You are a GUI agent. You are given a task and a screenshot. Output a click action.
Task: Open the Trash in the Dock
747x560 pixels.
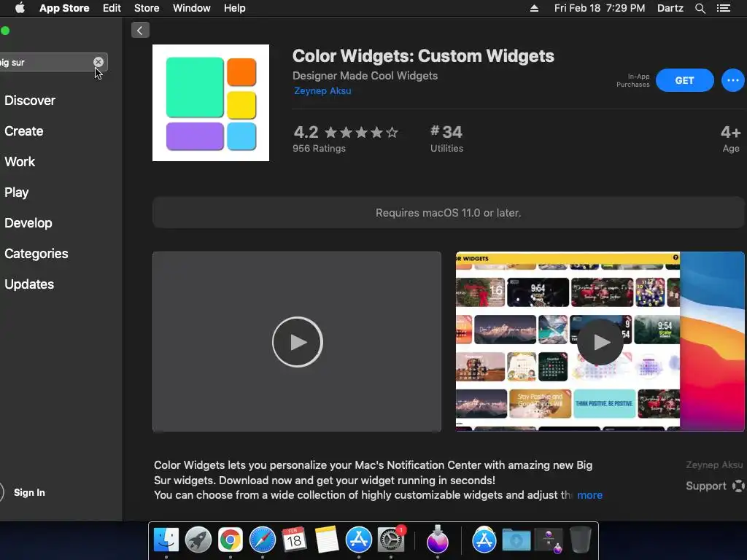pyautogui.click(x=580, y=540)
